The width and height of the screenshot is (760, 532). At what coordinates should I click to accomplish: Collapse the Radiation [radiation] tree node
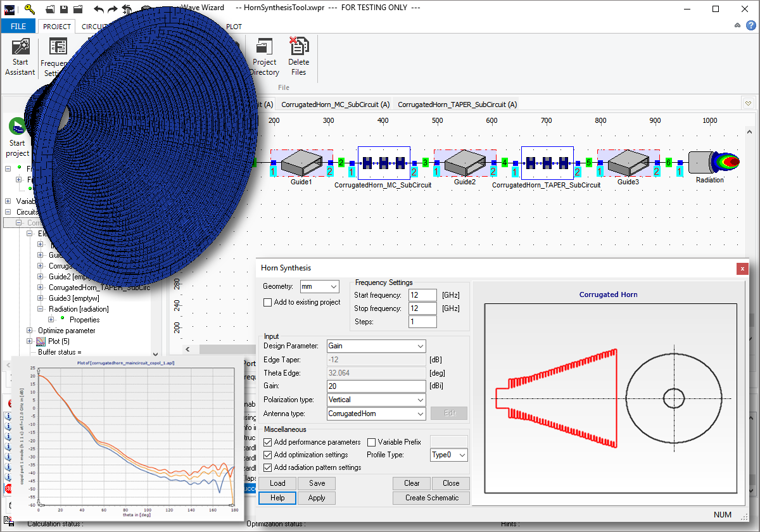pyautogui.click(x=41, y=309)
